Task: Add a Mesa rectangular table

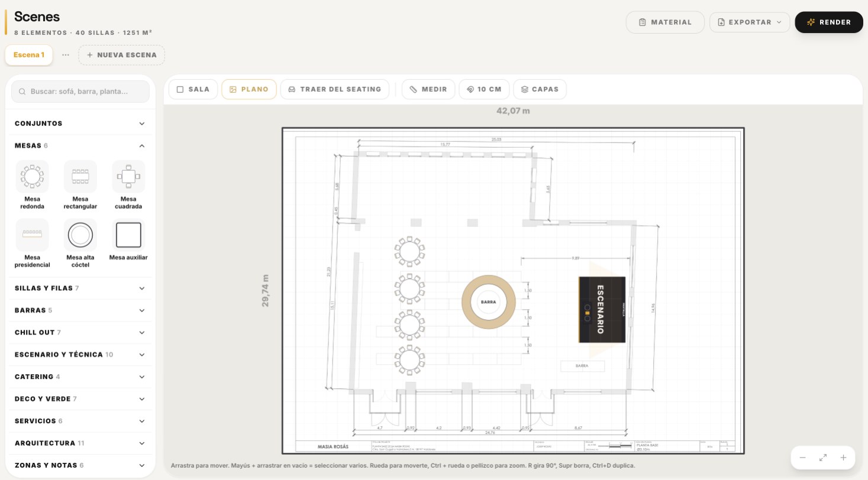Action: (80, 185)
